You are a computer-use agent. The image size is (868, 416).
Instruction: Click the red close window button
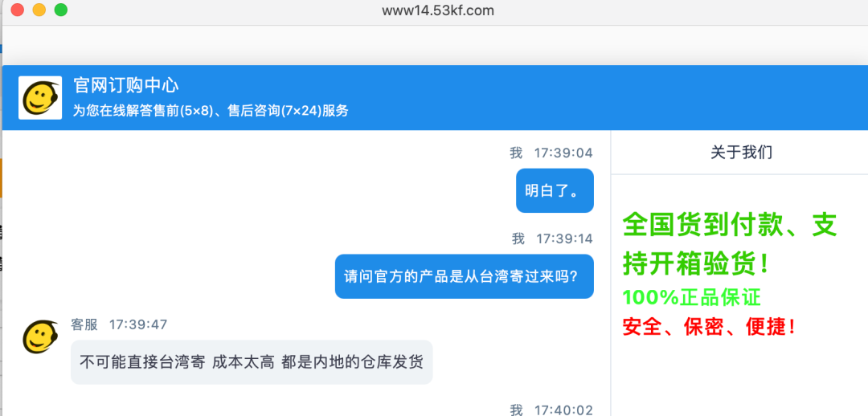(x=17, y=10)
